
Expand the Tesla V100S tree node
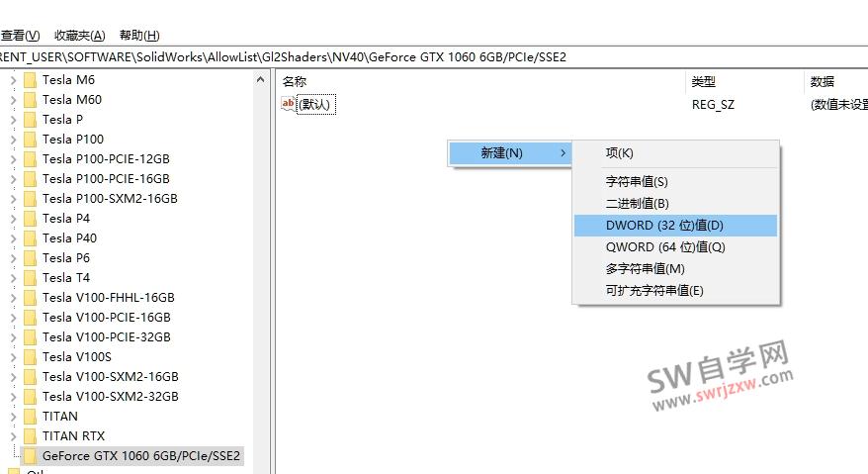tap(13, 357)
